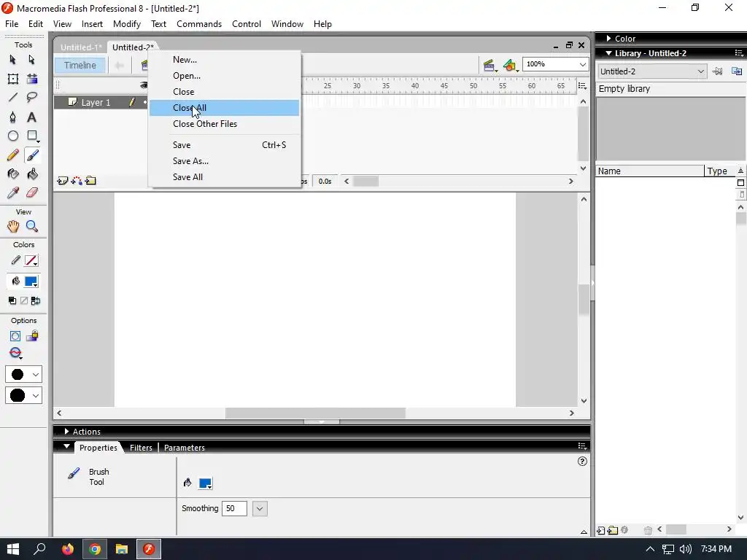Select the Brush tool in toolbox
Screen dimensions: 747x560
tap(32, 155)
